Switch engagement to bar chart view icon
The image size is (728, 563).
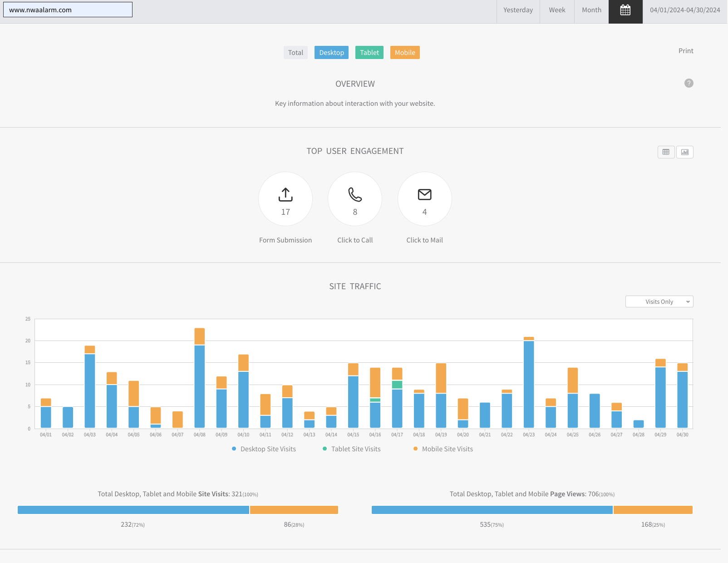[x=685, y=152]
